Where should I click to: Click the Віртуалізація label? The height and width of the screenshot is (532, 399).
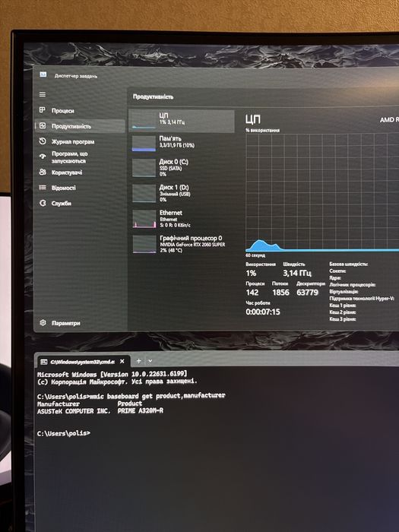pyautogui.click(x=344, y=291)
